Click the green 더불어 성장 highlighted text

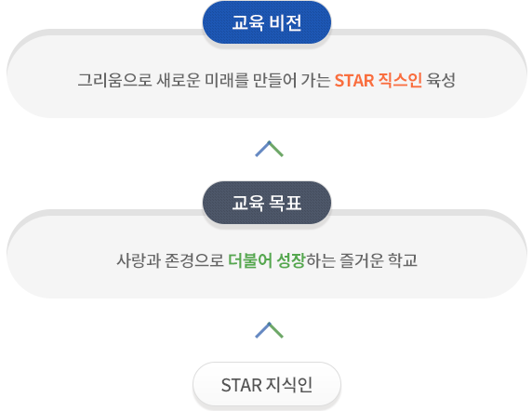click(x=267, y=260)
